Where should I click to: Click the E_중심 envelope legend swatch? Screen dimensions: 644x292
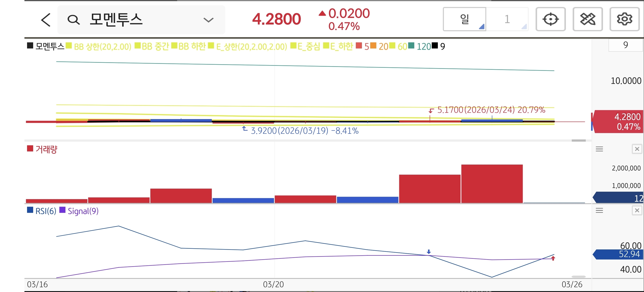point(293,46)
